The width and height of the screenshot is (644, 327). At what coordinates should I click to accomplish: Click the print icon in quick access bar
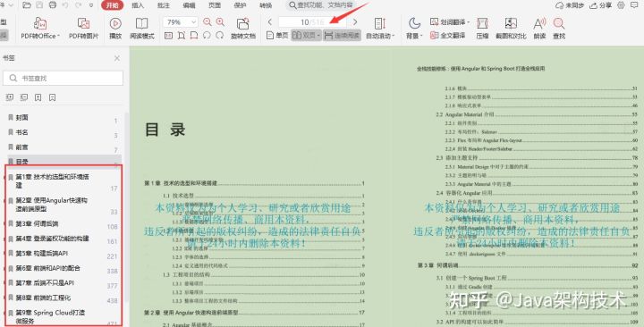click(53, 5)
